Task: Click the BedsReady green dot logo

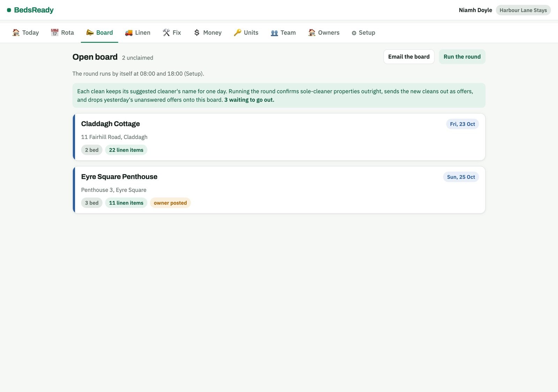Action: tap(9, 10)
